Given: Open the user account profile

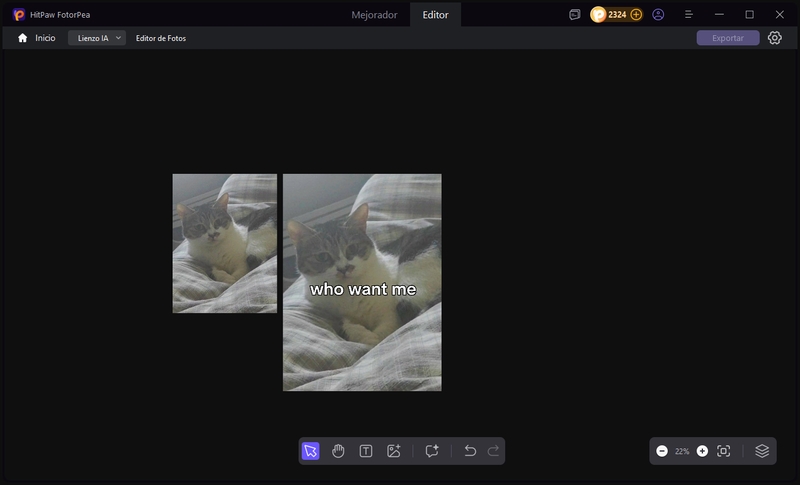Looking at the screenshot, I should [x=658, y=15].
